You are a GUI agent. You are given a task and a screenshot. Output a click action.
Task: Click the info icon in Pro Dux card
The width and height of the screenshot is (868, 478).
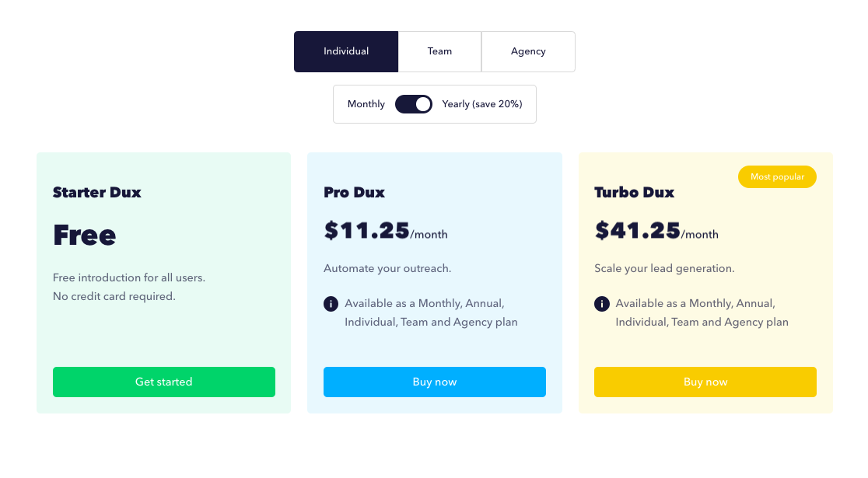pyautogui.click(x=331, y=304)
